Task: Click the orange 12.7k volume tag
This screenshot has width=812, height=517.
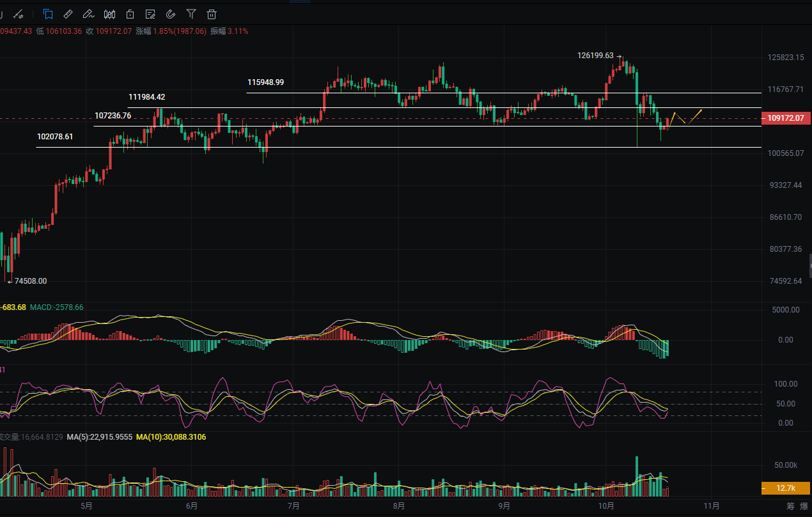Action: pos(786,488)
